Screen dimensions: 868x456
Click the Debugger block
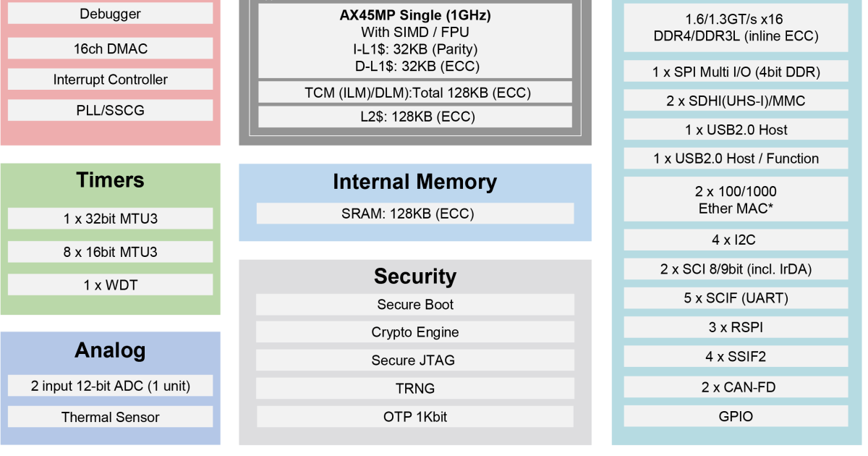(110, 14)
